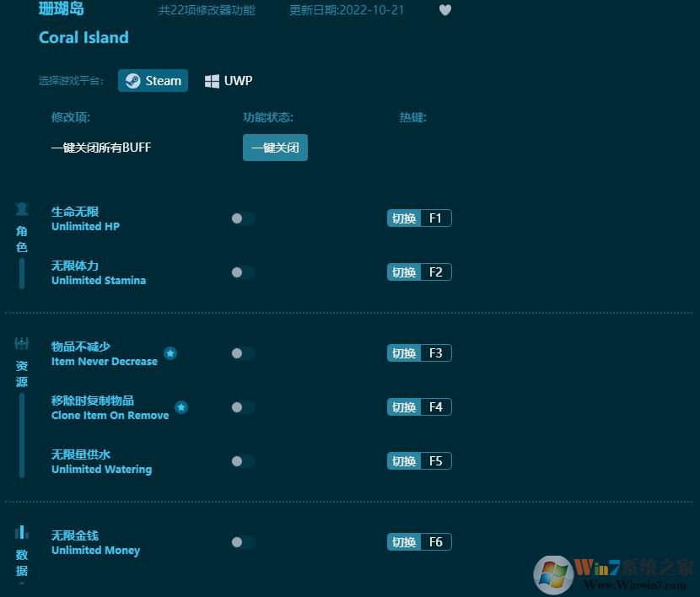700x597 pixels.
Task: Toggle Unlimited Stamina switch
Action: [x=243, y=272]
